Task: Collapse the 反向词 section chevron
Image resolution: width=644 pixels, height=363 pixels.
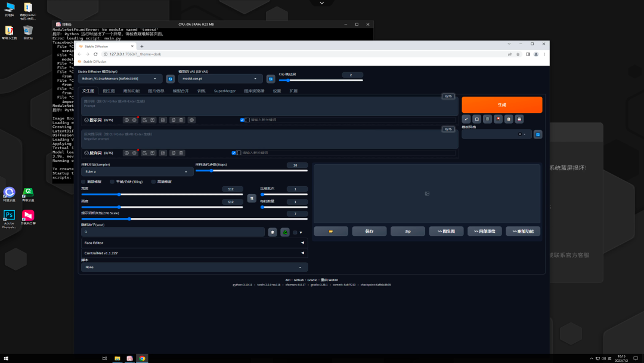Action: point(86,153)
